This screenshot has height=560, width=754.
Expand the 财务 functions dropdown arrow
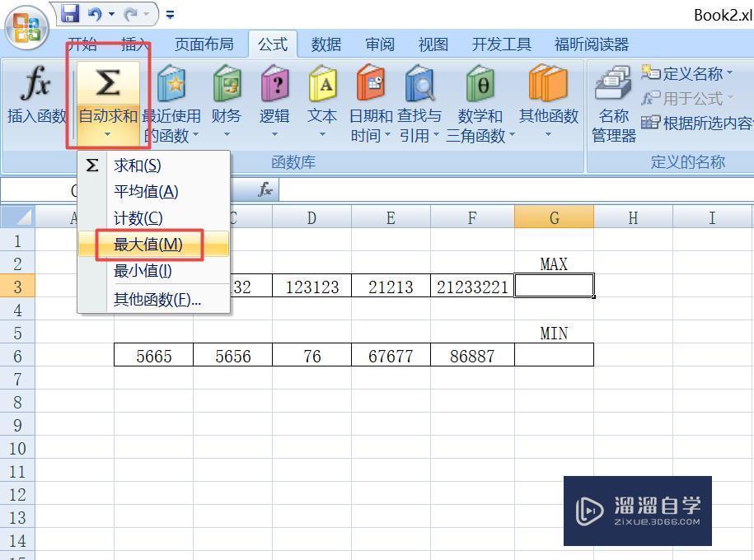227,134
